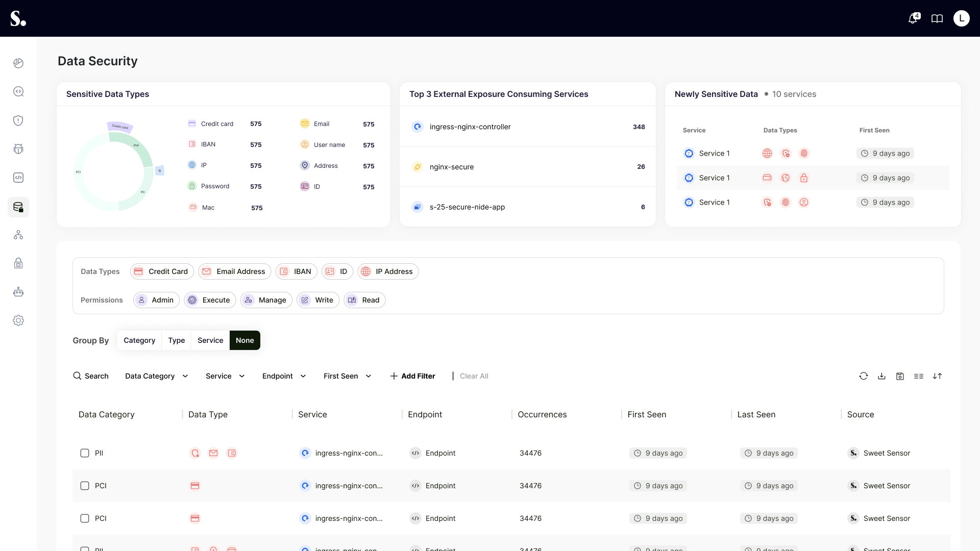Screen dimensions: 980x551
Task: Click lock icon in second Service 1 row
Action: click(804, 178)
